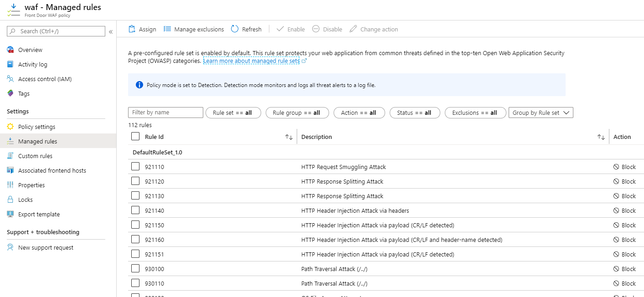The image size is (644, 297).
Task: Click the Refresh circular arrow icon
Action: [x=235, y=29]
